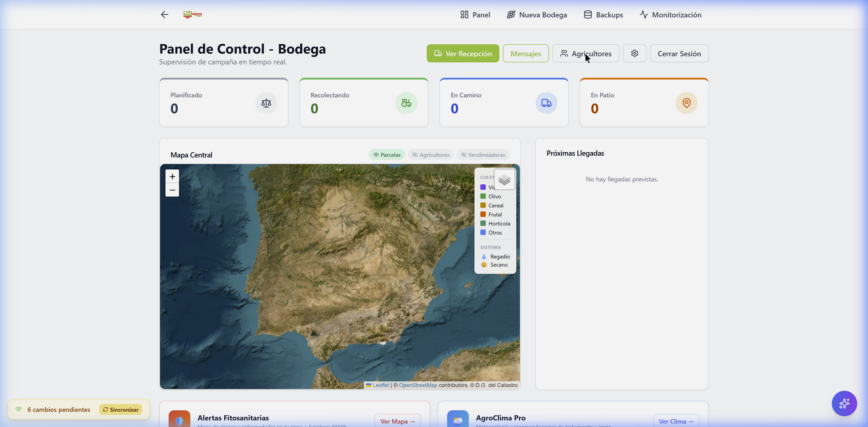868x427 pixels.
Task: Click Cerrar Sesión button
Action: pyautogui.click(x=679, y=53)
